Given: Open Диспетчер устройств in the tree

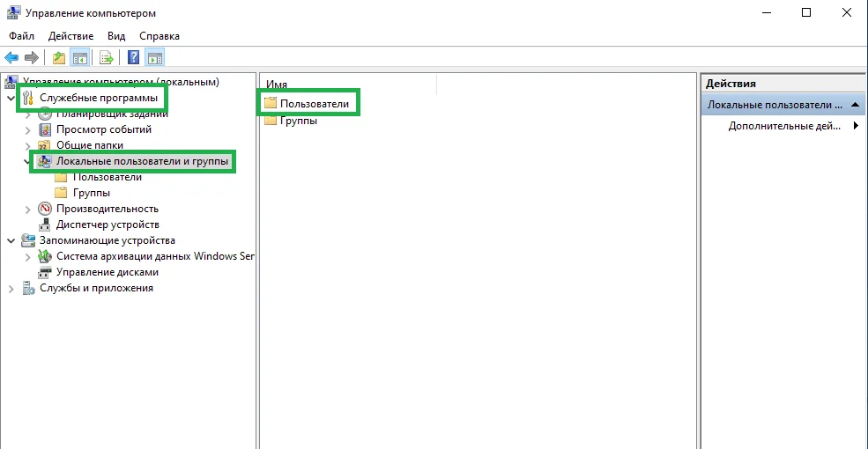Looking at the screenshot, I should click(x=108, y=224).
